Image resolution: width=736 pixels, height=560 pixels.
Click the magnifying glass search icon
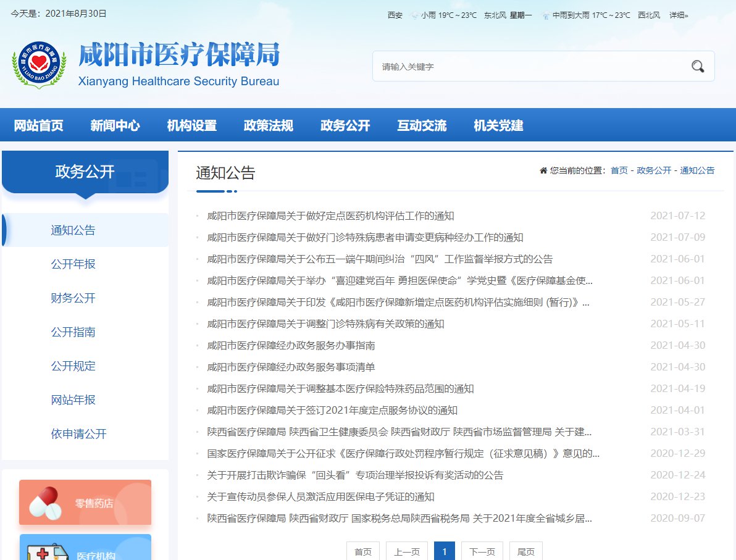coord(698,67)
